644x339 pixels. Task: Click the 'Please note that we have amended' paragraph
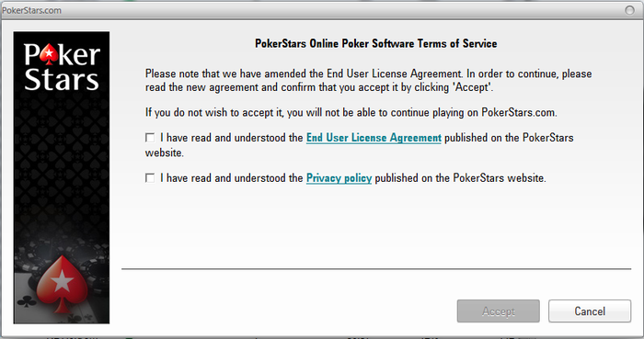click(x=368, y=80)
